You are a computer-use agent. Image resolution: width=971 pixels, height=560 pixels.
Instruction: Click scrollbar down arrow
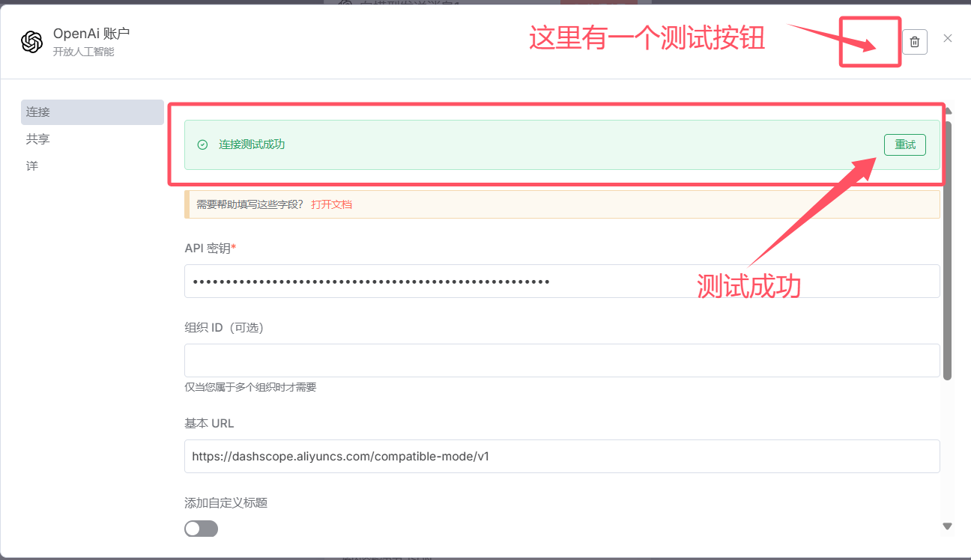pos(948,526)
